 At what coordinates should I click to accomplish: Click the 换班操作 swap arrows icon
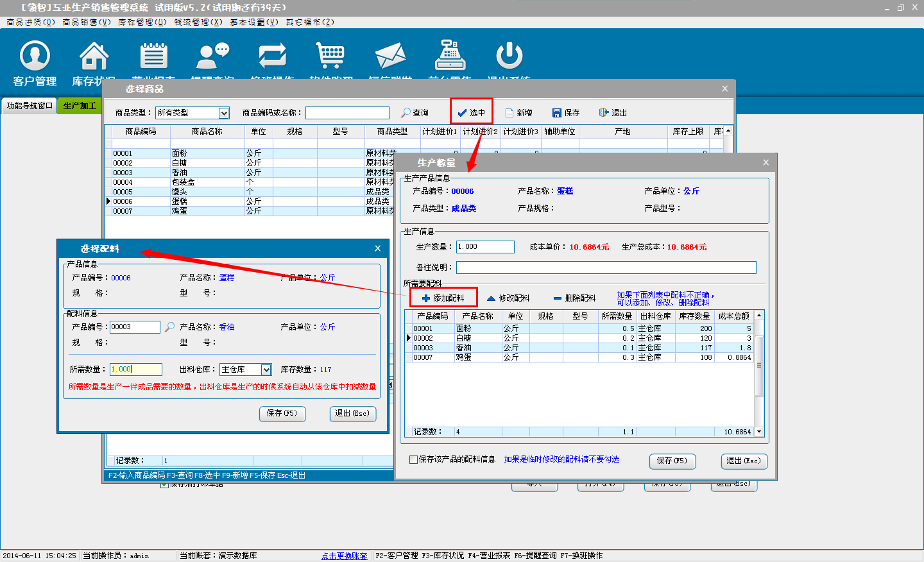(272, 56)
